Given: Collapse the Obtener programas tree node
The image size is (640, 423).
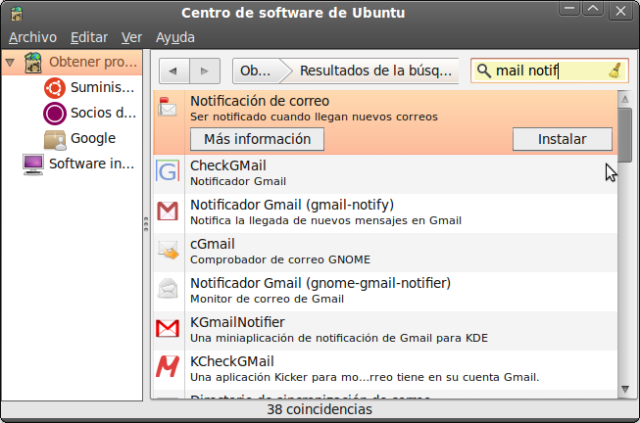Looking at the screenshot, I should (10, 62).
